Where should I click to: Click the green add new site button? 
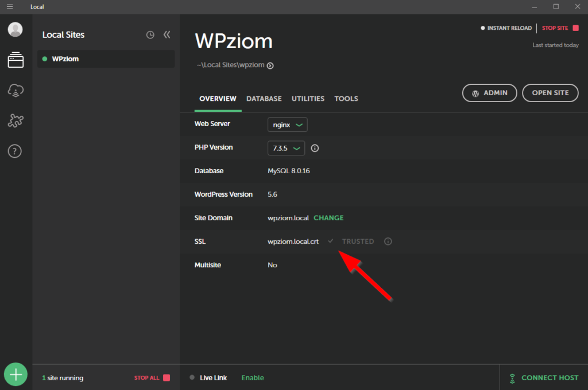tap(16, 375)
